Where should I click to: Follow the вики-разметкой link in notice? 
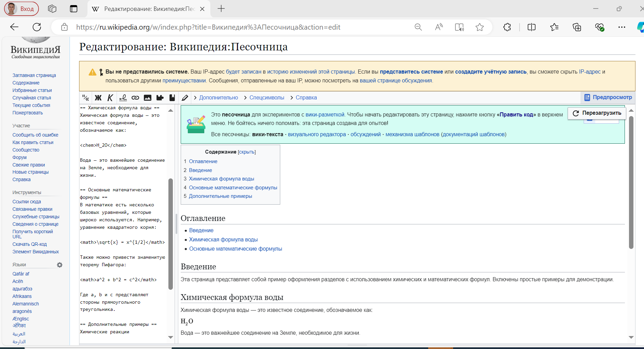coord(325,115)
